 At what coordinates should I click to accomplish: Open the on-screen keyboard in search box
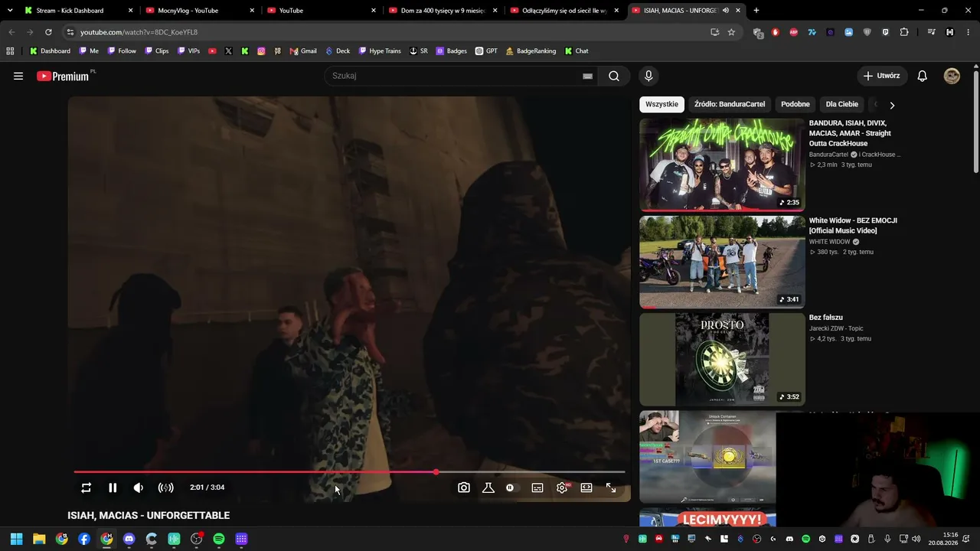587,76
